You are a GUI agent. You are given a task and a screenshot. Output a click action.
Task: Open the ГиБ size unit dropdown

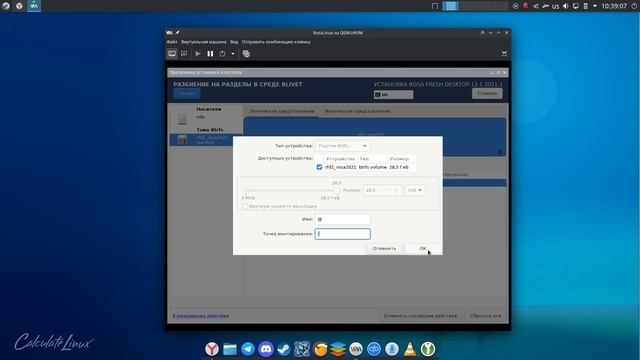click(415, 190)
